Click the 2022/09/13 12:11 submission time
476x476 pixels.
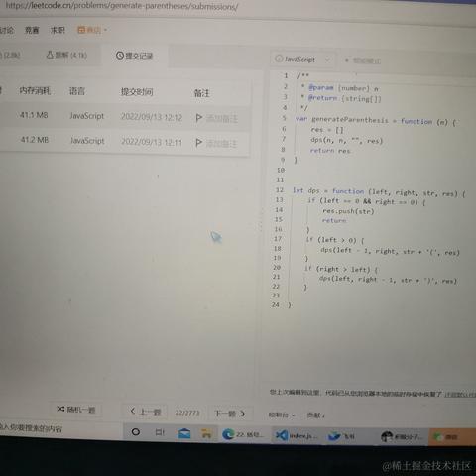click(x=152, y=142)
